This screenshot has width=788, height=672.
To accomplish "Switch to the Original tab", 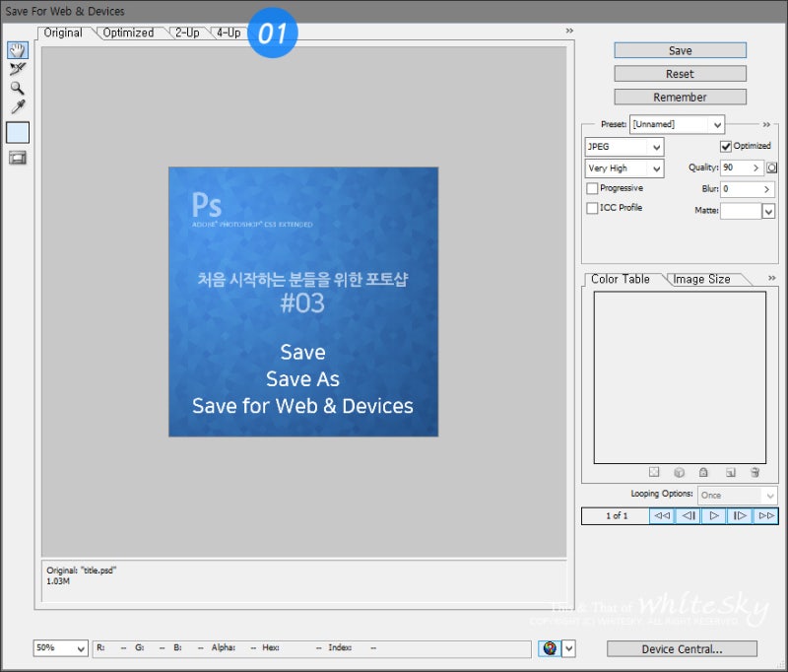I will [x=63, y=33].
